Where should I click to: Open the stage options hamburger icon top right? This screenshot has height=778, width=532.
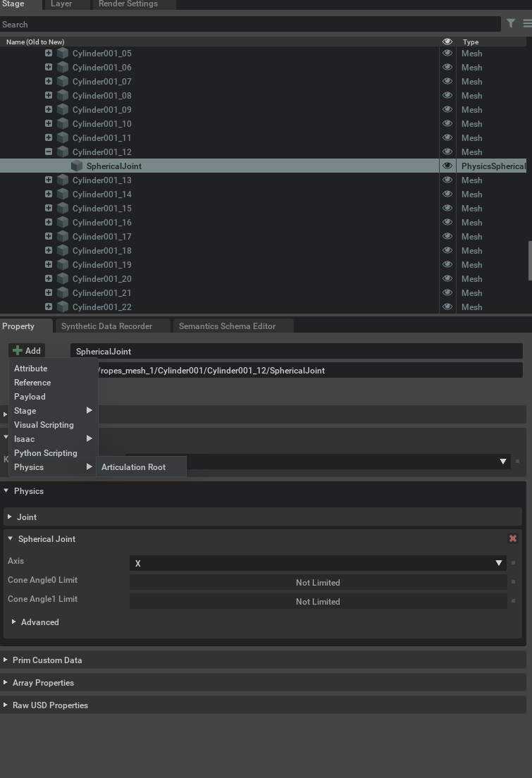tap(526, 23)
